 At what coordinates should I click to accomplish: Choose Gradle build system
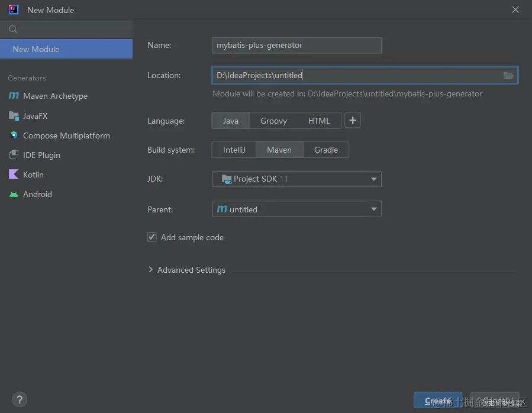pyautogui.click(x=325, y=150)
